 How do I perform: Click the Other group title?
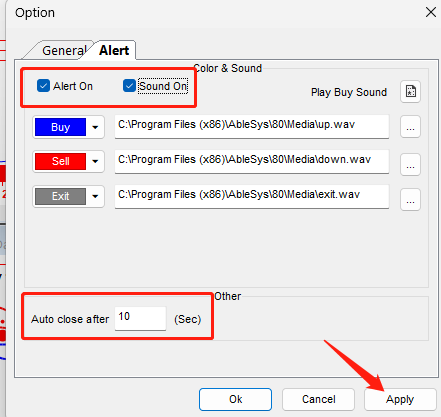point(227,296)
